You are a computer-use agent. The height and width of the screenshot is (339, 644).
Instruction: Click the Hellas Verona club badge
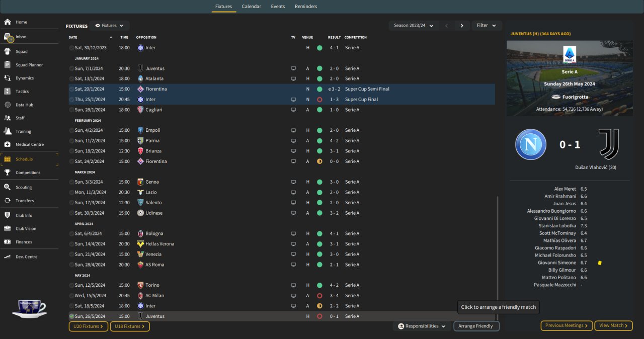[x=140, y=244]
